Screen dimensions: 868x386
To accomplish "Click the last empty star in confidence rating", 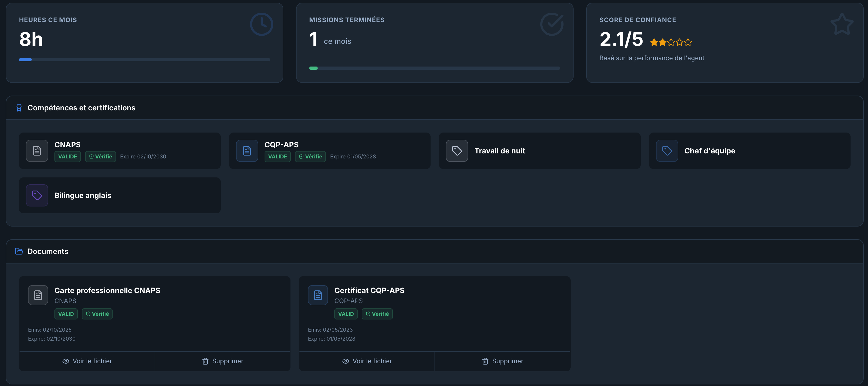I will coord(688,43).
